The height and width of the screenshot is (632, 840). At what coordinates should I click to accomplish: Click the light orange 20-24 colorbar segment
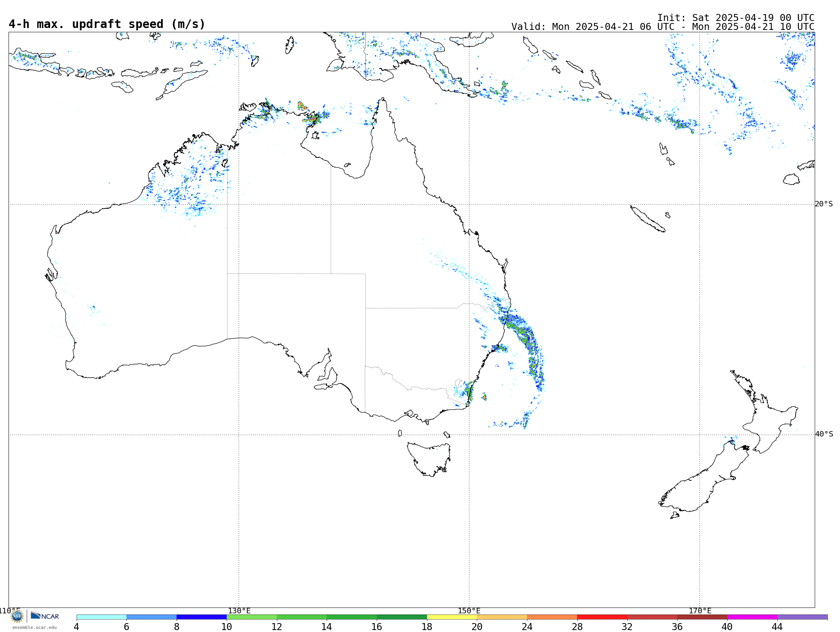click(502, 617)
